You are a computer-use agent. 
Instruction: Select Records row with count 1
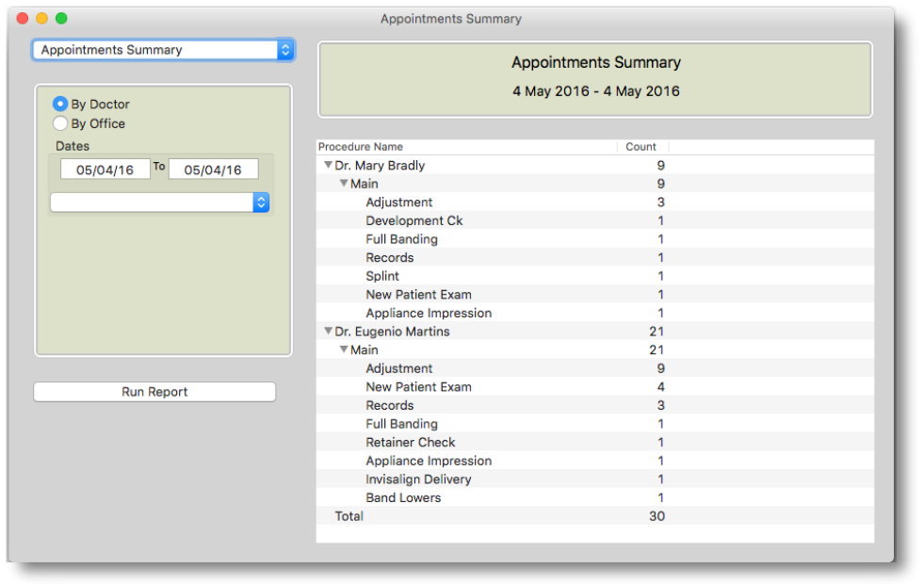coord(595,257)
